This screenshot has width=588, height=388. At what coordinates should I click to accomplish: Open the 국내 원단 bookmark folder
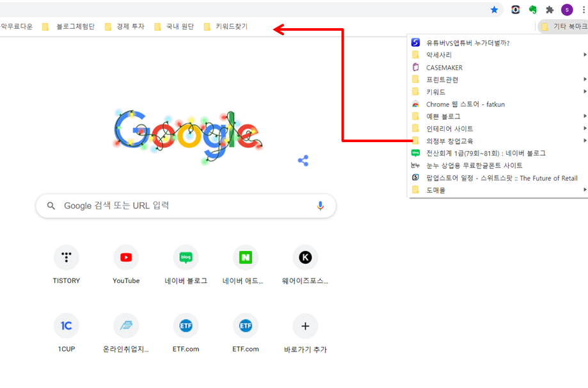[174, 27]
